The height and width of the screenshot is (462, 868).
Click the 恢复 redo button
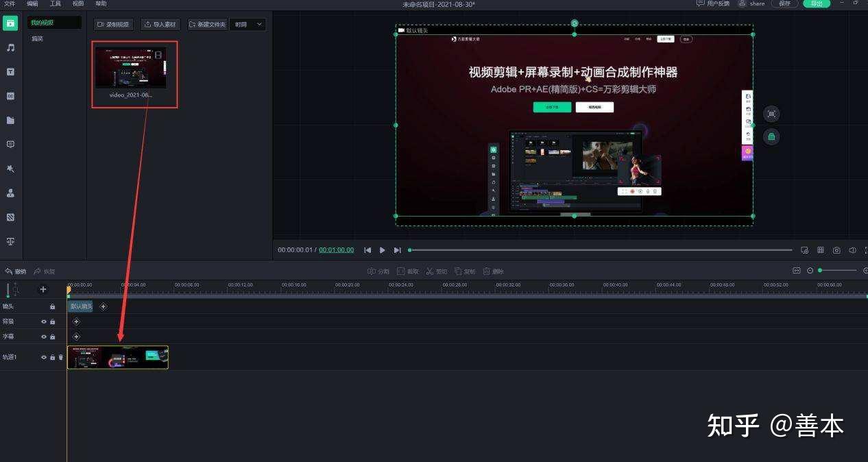(45, 271)
